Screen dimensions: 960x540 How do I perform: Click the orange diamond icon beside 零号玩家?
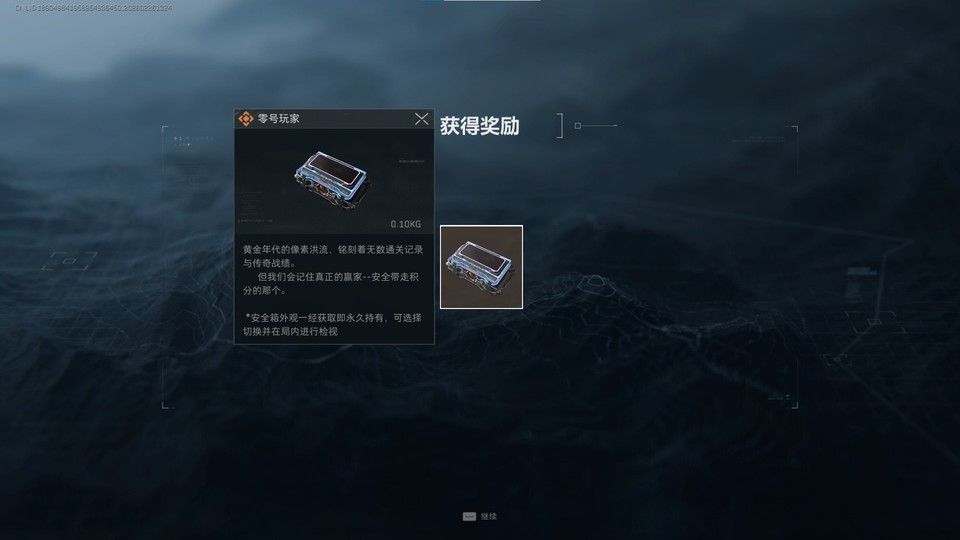pyautogui.click(x=246, y=118)
